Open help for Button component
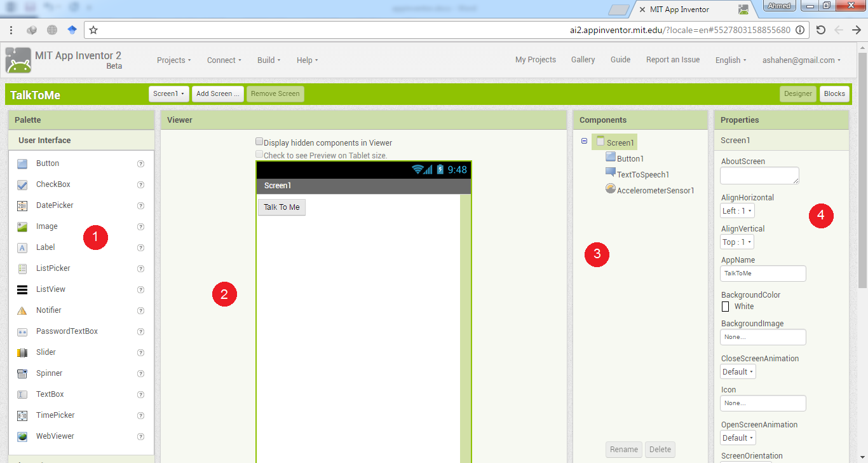This screenshot has width=868, height=463. click(x=141, y=164)
